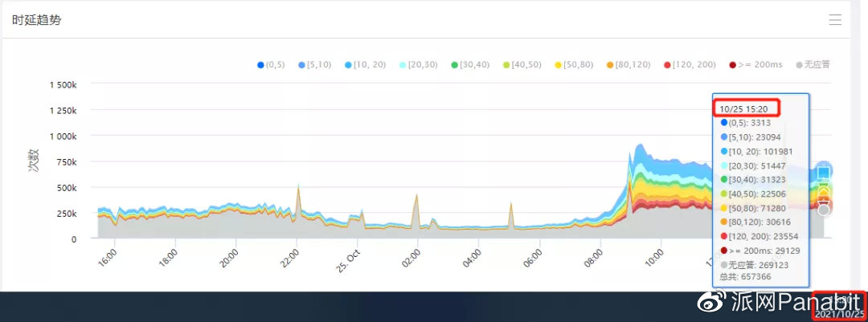Screen dimensions: 868x322
Task: Click the 10/25 15:20 tooltip header
Action: (x=743, y=109)
